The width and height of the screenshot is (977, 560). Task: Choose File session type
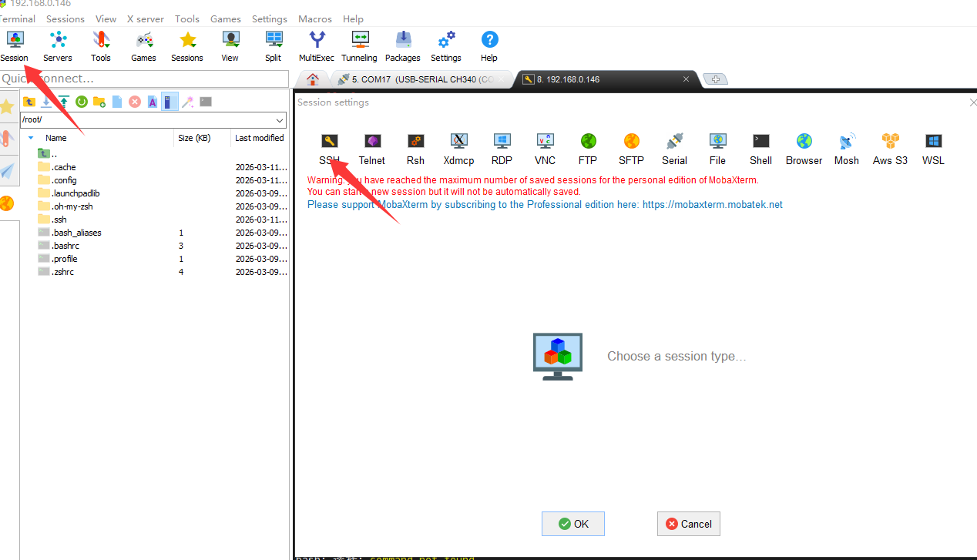click(717, 149)
